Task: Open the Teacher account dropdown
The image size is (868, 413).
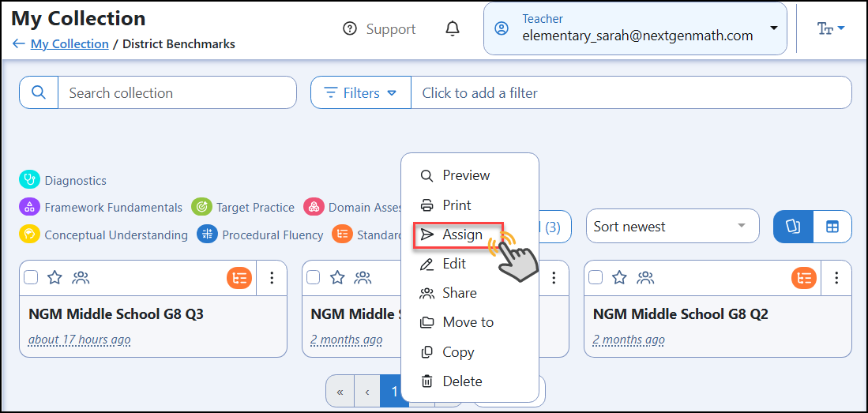Action: pos(635,28)
